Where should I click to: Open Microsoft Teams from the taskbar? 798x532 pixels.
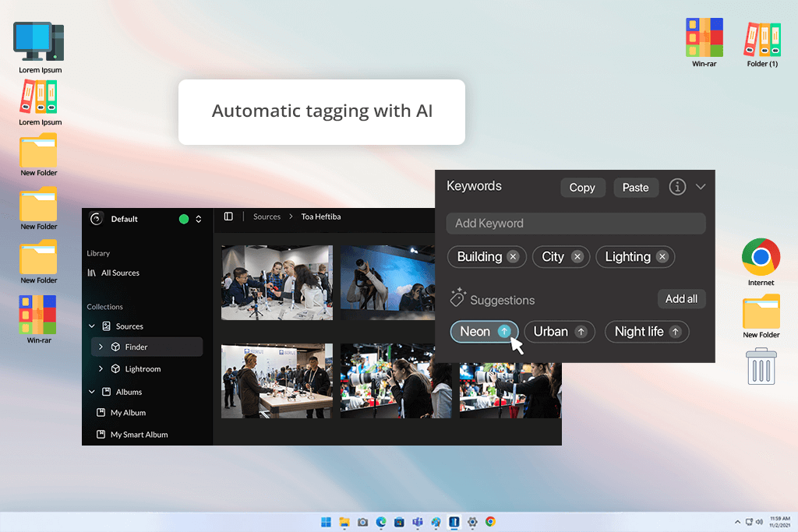418,522
